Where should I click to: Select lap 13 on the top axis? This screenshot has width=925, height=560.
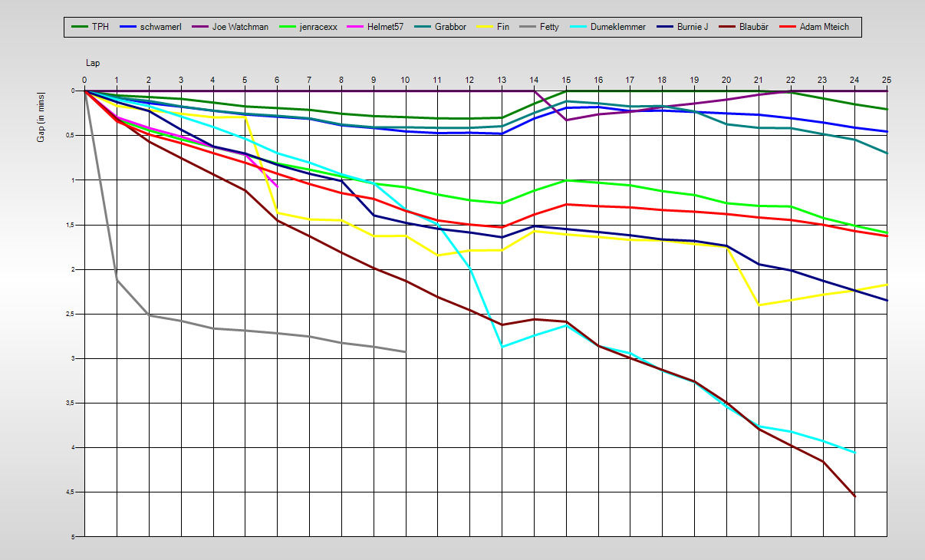coord(502,79)
